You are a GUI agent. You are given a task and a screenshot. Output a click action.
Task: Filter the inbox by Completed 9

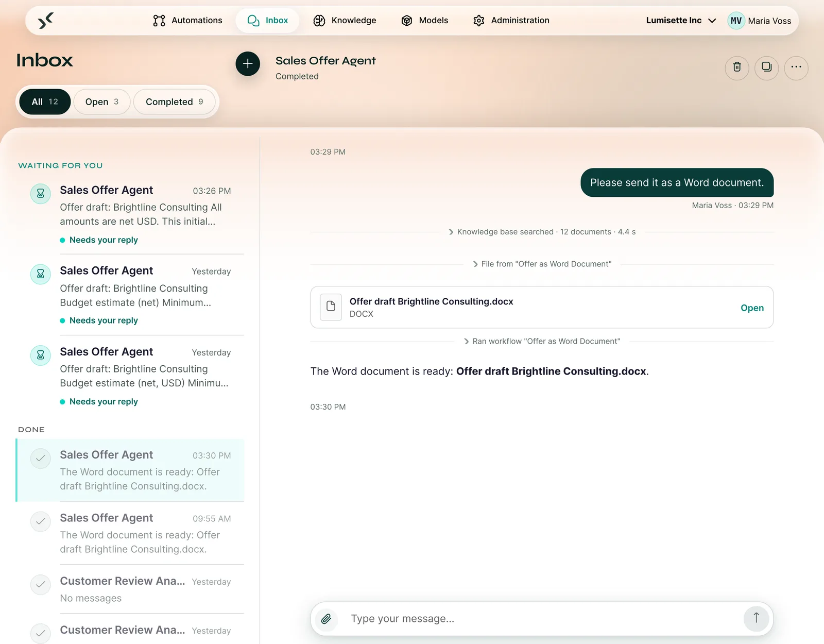(174, 101)
